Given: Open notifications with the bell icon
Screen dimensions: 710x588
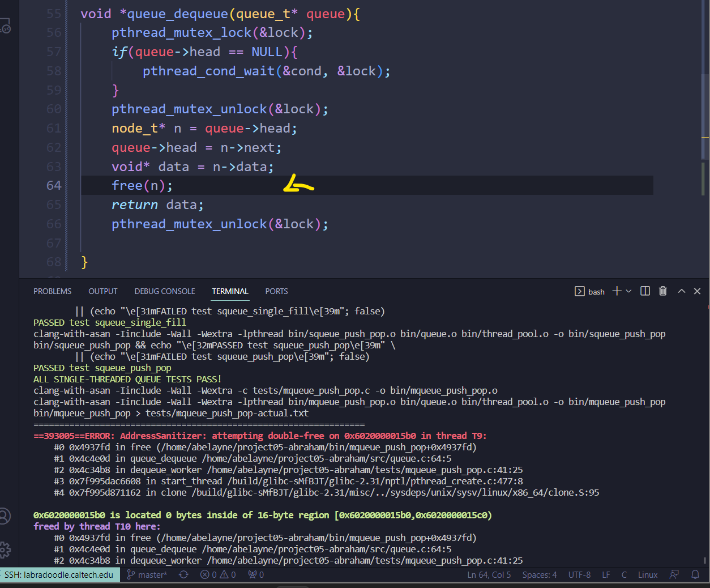Looking at the screenshot, I should (695, 574).
